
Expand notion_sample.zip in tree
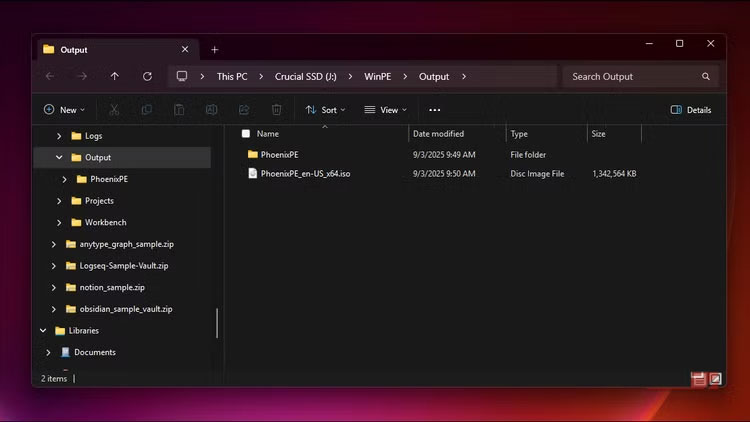[54, 288]
